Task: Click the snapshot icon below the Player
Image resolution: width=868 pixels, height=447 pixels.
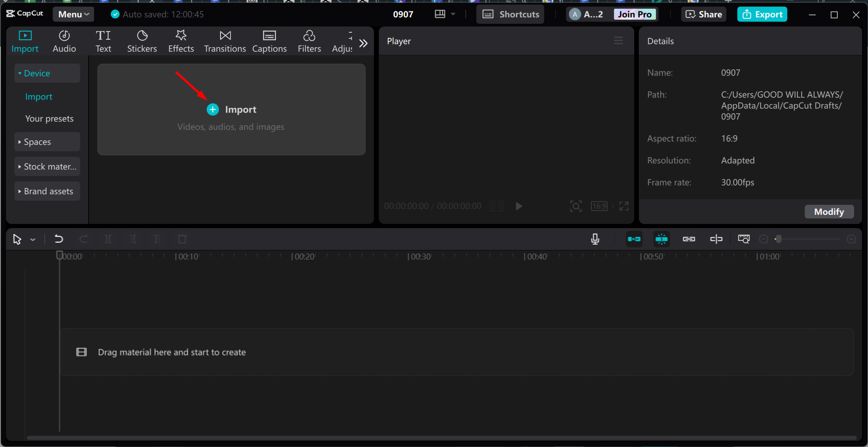Action: 575,206
